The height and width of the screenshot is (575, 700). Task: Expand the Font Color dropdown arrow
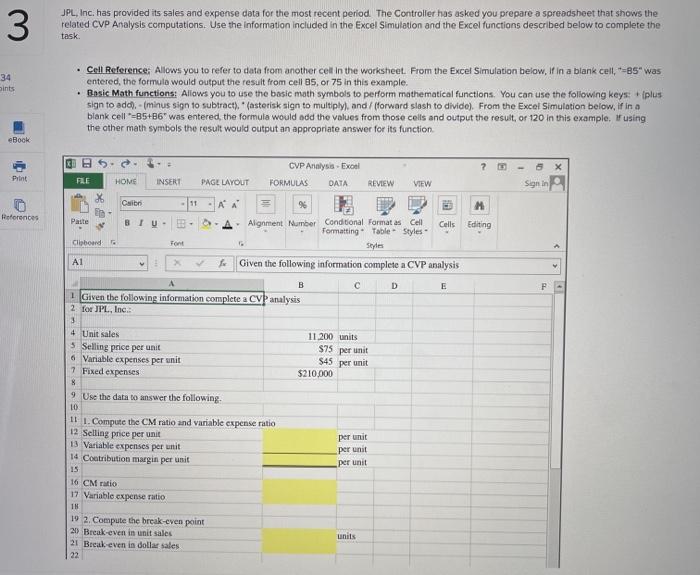(238, 224)
